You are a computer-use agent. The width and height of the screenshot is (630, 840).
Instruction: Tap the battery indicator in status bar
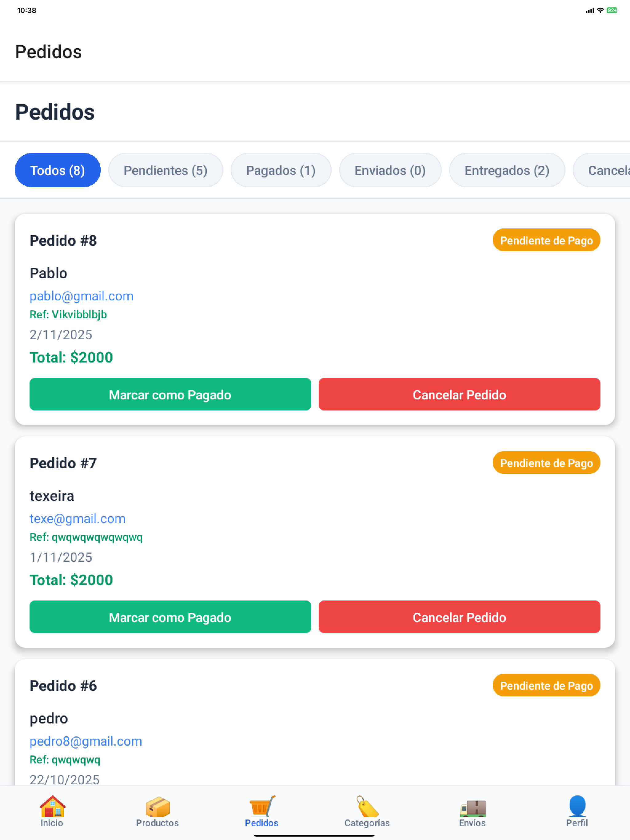(612, 10)
